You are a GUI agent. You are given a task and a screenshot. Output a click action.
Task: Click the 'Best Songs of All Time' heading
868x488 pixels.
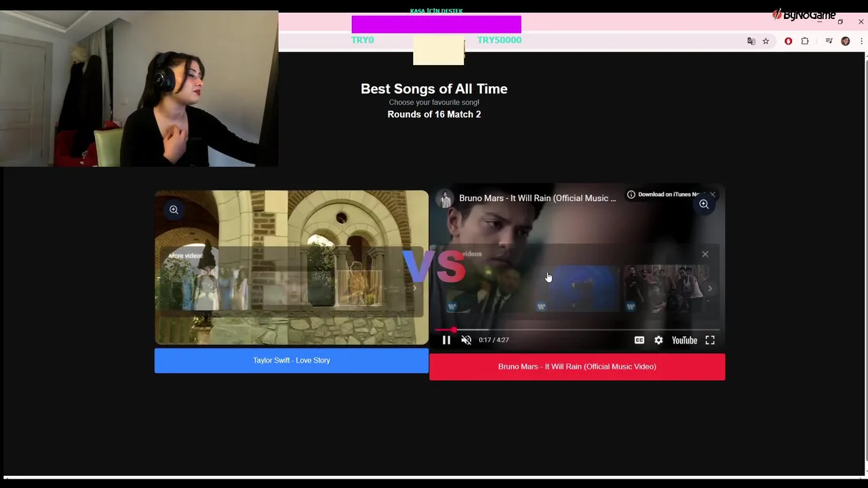coord(434,89)
